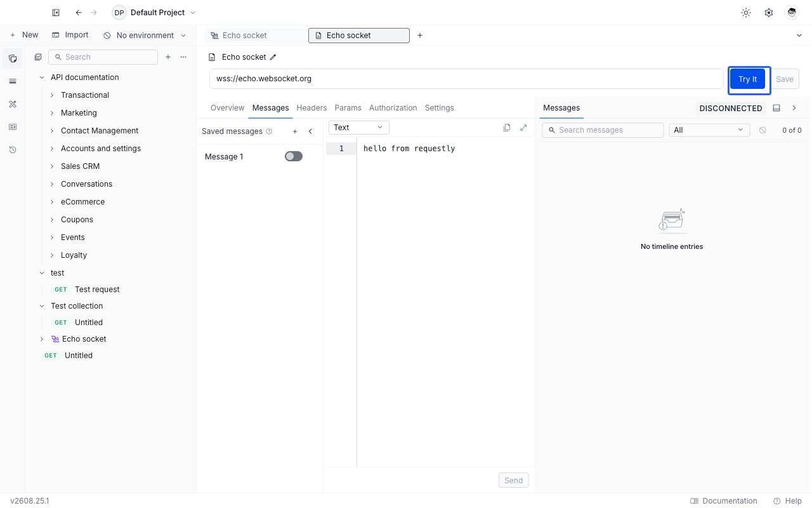
Task: Add new item with plus beside search
Action: (x=168, y=57)
